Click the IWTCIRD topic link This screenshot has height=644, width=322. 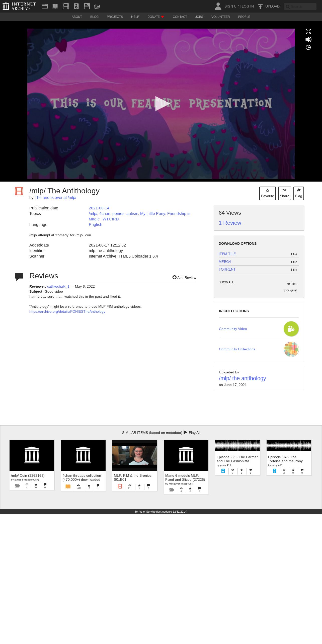pyautogui.click(x=110, y=219)
